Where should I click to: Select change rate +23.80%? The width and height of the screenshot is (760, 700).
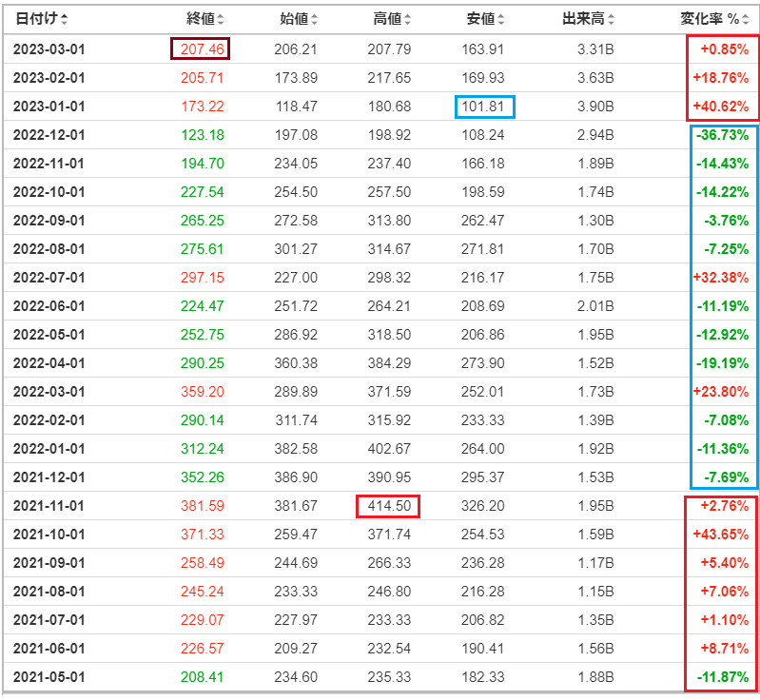point(721,392)
